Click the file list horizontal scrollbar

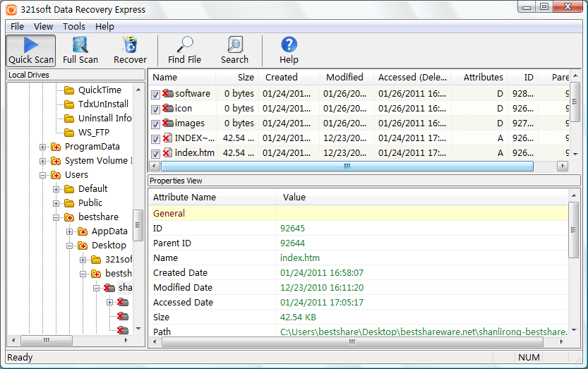click(347, 167)
